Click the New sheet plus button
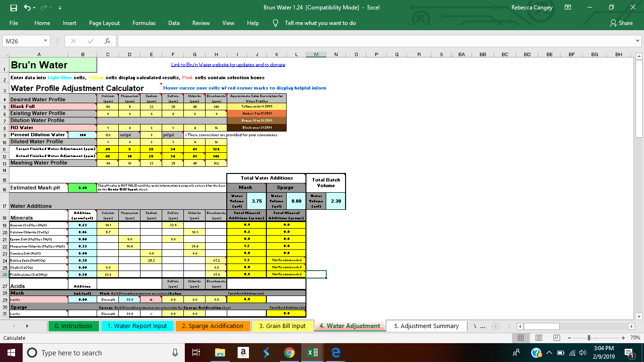 (495, 326)
